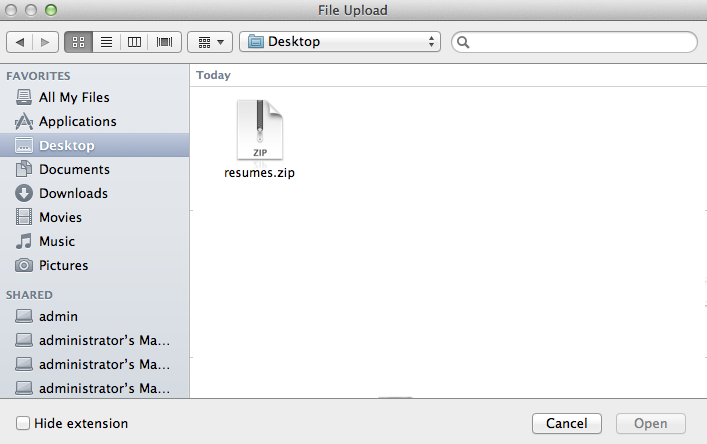Image resolution: width=707 pixels, height=444 pixels.
Task: Switch to column view
Action: pos(134,42)
